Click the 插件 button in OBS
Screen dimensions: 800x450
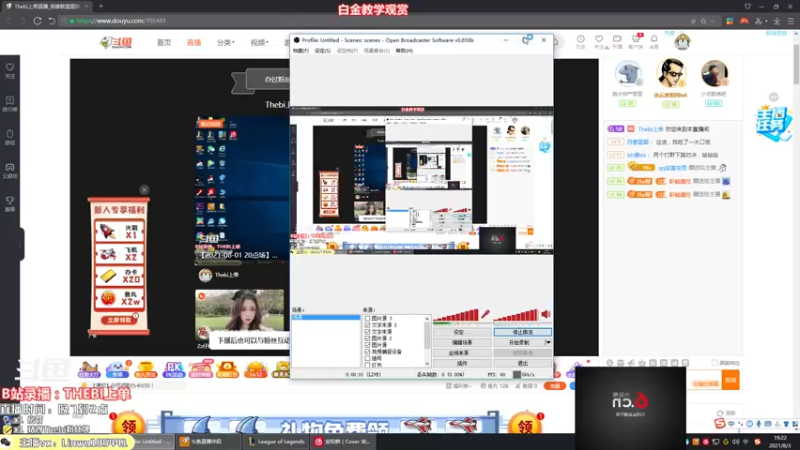pyautogui.click(x=462, y=363)
